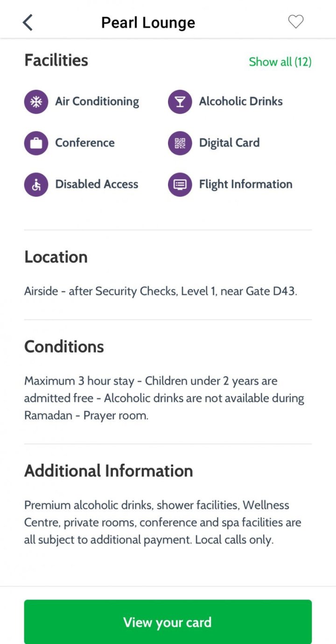This screenshot has width=336, height=644.
Task: Select the Alcoholic Drinks label
Action: point(241,101)
